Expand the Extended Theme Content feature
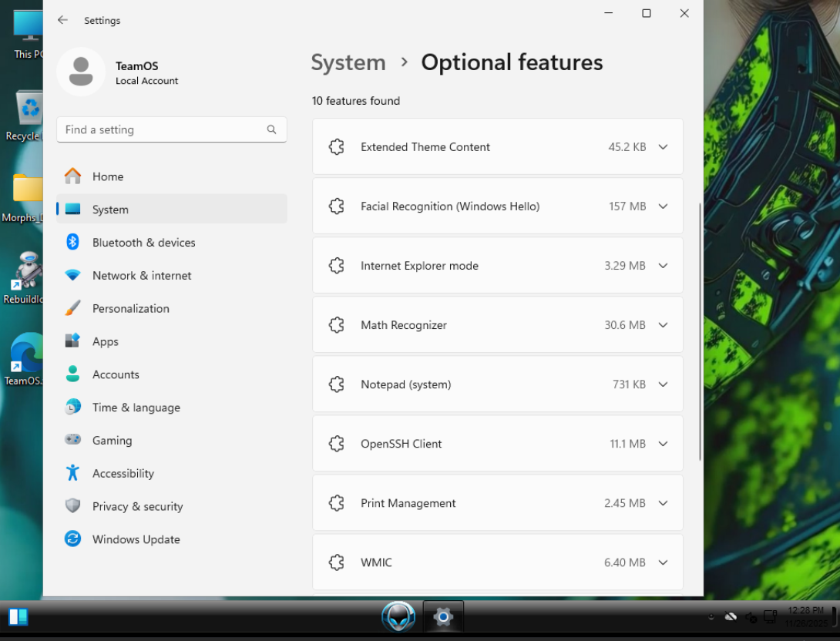 [662, 147]
